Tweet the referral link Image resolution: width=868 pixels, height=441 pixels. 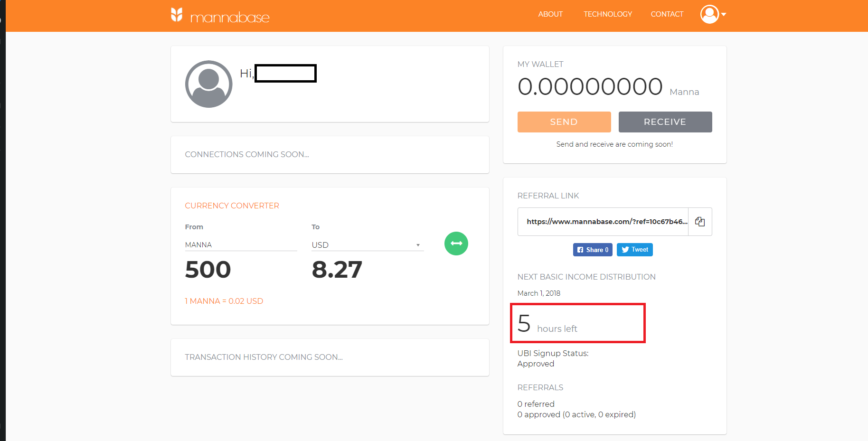(x=635, y=250)
